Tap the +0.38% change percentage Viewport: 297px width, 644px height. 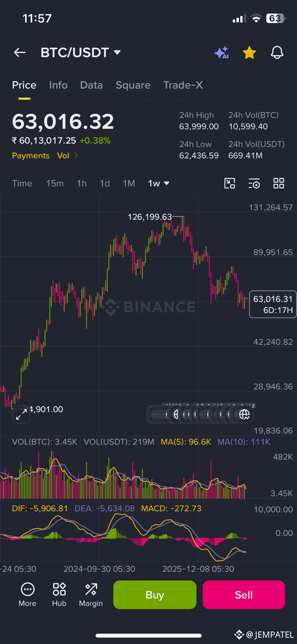click(x=95, y=140)
